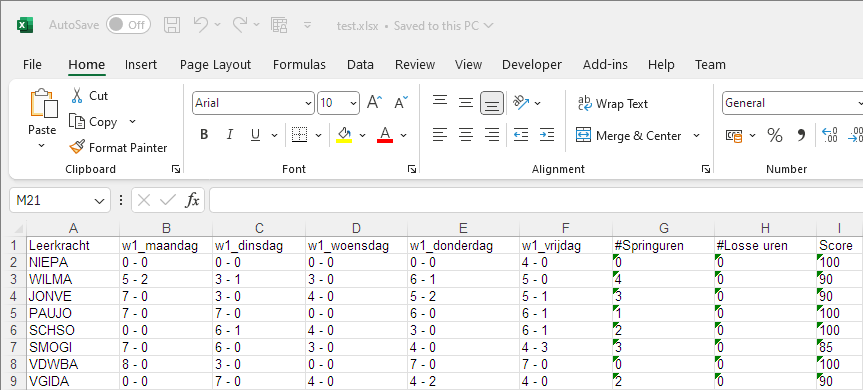Switch to the Page Layout tab
This screenshot has height=390, width=863.
(x=215, y=64)
